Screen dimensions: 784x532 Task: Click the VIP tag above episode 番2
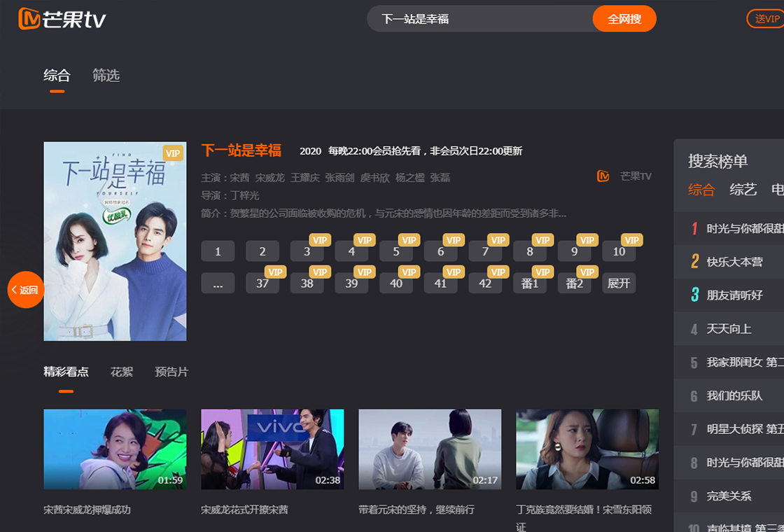pyautogui.click(x=586, y=272)
